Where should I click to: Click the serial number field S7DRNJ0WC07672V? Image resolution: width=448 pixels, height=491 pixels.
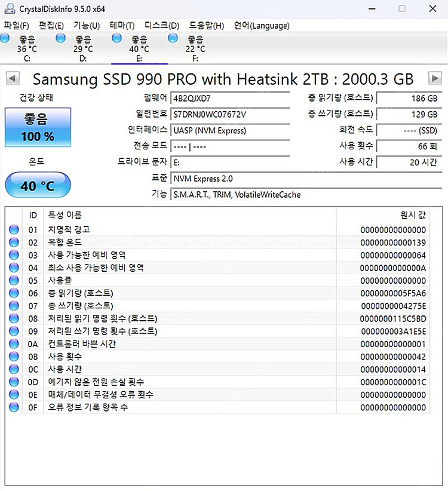[x=230, y=114]
